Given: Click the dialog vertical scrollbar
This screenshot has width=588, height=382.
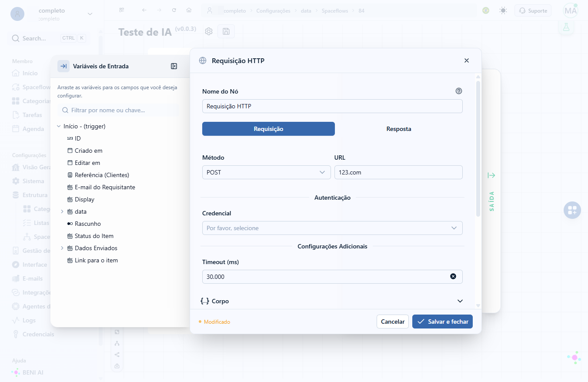Looking at the screenshot, I should click(x=478, y=148).
